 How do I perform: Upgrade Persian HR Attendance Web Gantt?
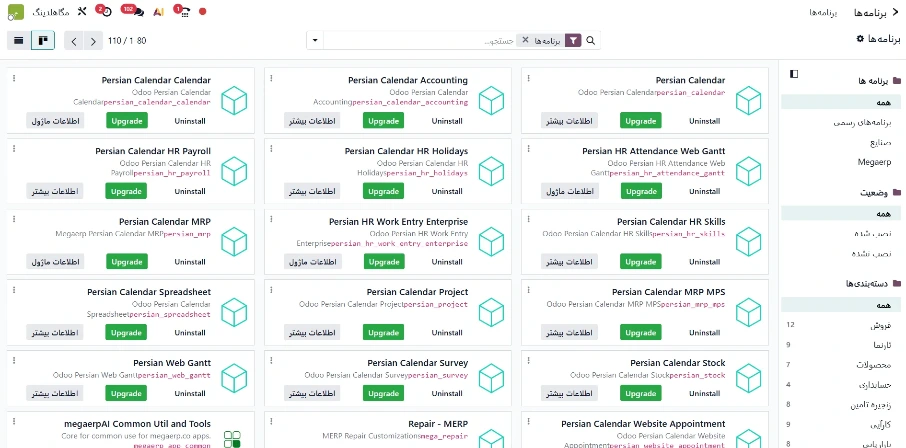pos(641,191)
